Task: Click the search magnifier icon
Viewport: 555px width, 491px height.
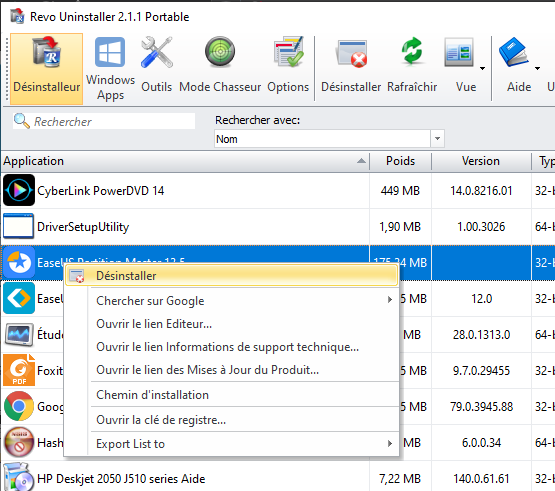Action: (21, 121)
